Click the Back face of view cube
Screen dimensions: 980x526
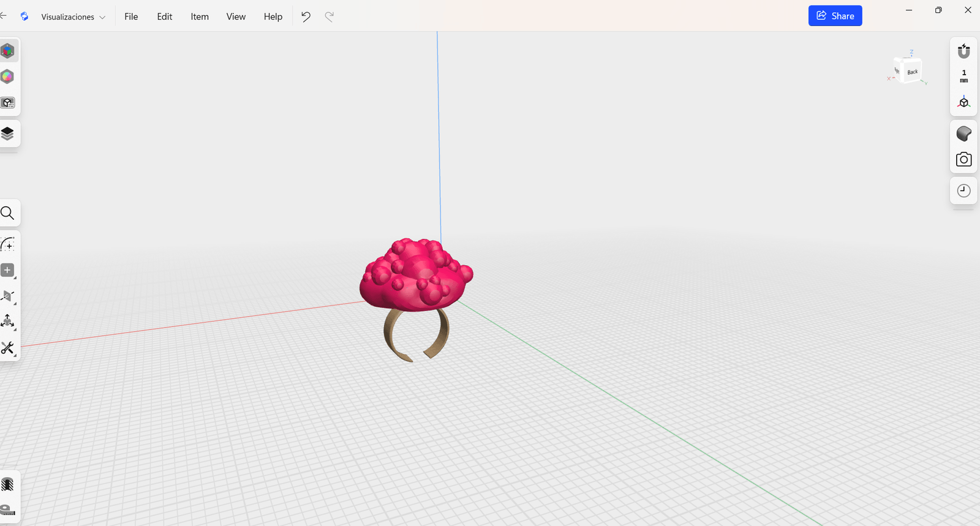(912, 72)
